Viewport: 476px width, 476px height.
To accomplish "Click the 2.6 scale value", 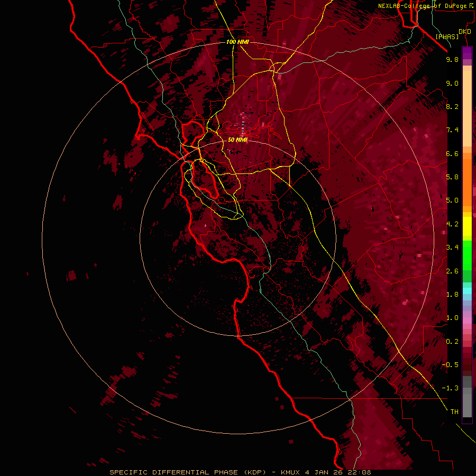I will [x=452, y=271].
